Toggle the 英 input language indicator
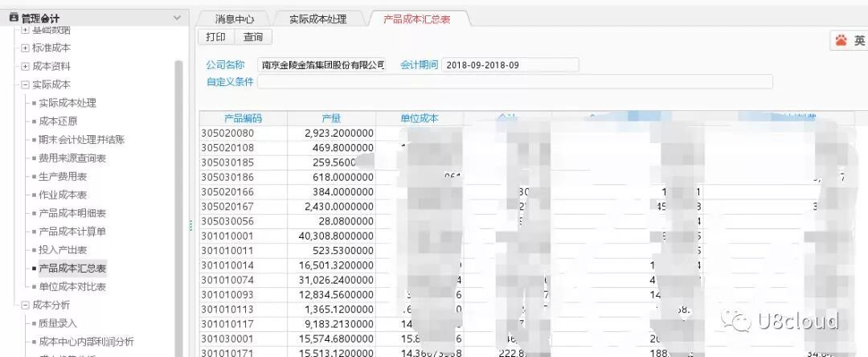The image size is (868, 357). [x=859, y=40]
